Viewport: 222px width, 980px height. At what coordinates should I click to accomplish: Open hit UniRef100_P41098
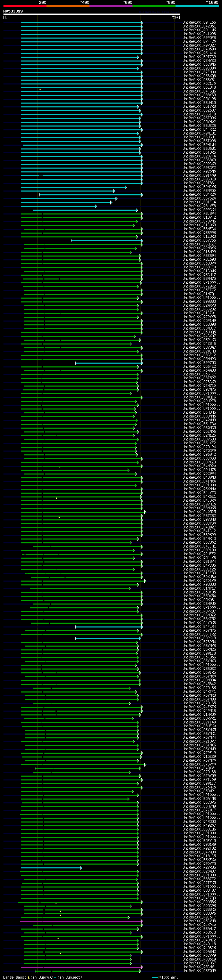click(199, 34)
